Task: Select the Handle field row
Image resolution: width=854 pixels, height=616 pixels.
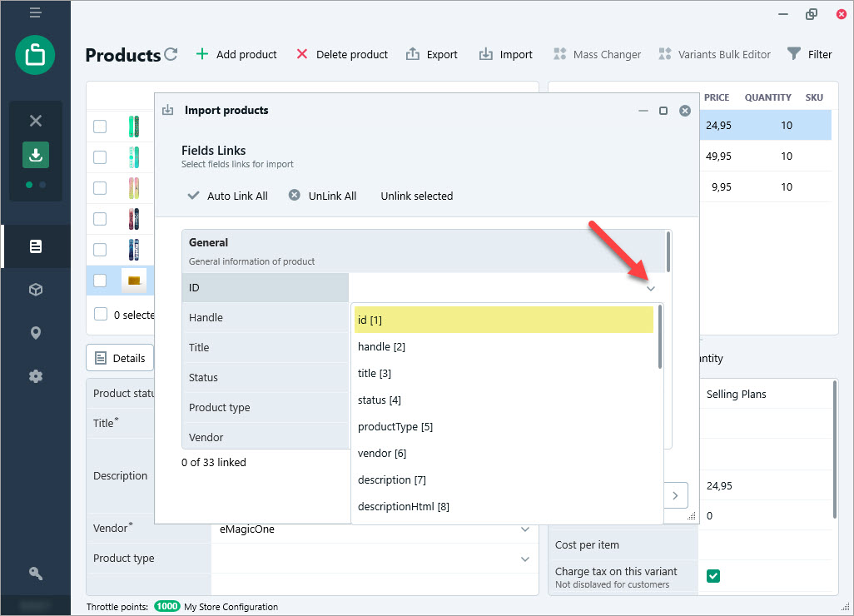Action: coord(266,317)
